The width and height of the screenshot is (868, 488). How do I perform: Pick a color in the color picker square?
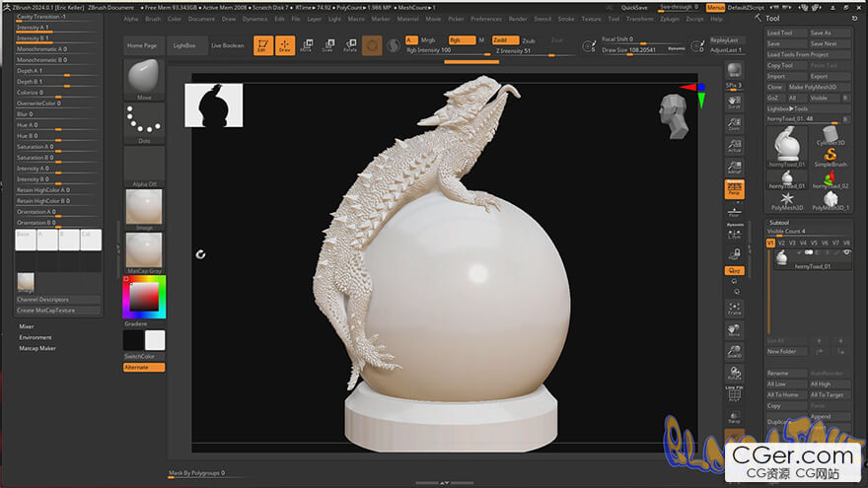point(144,297)
